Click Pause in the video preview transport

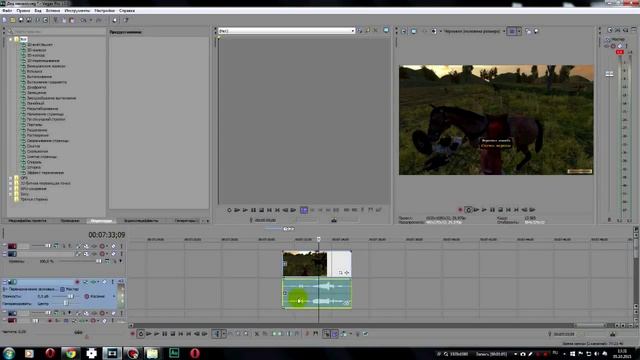tap(492, 210)
